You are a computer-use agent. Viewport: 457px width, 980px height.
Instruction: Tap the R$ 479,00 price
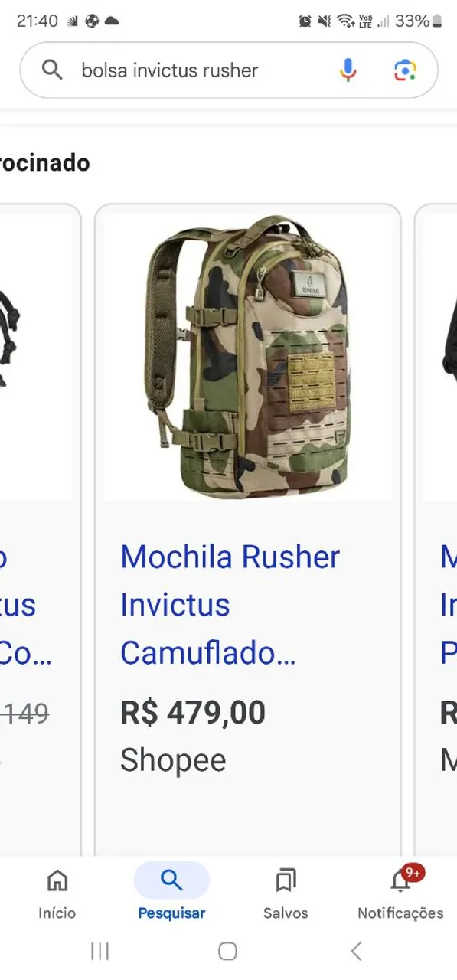pos(193,713)
